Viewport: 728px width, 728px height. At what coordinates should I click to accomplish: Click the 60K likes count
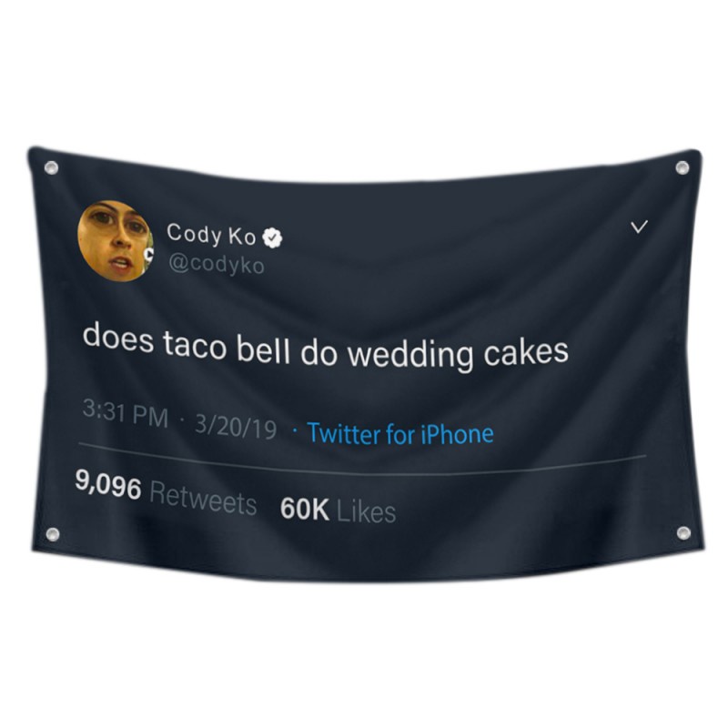(305, 509)
